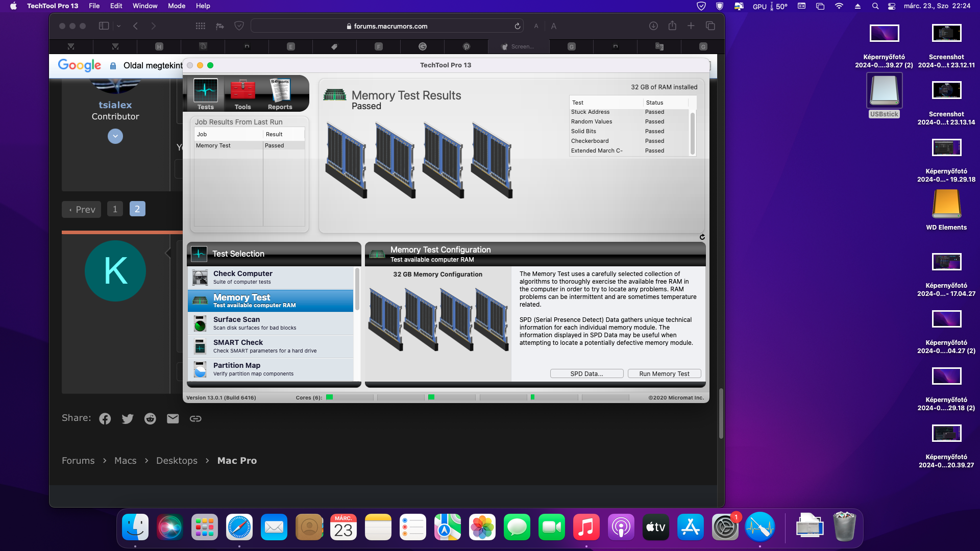Screen dimensions: 980x551
Task: Click SPD Data button
Action: pos(586,373)
